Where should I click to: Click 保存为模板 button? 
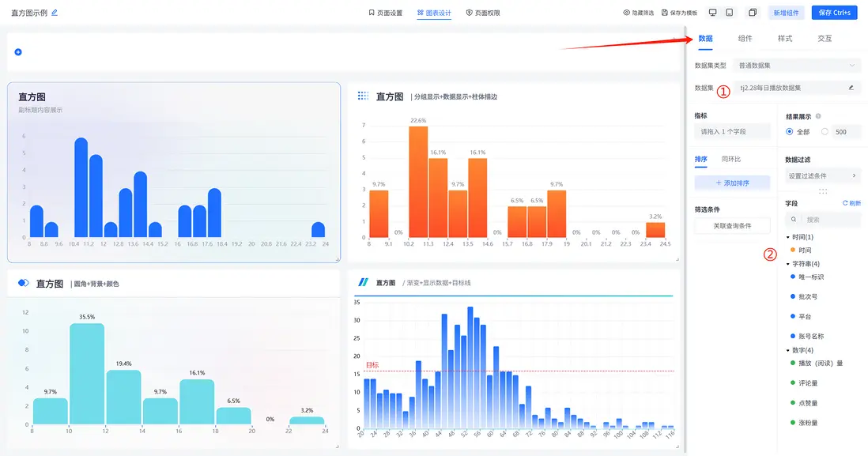(679, 13)
